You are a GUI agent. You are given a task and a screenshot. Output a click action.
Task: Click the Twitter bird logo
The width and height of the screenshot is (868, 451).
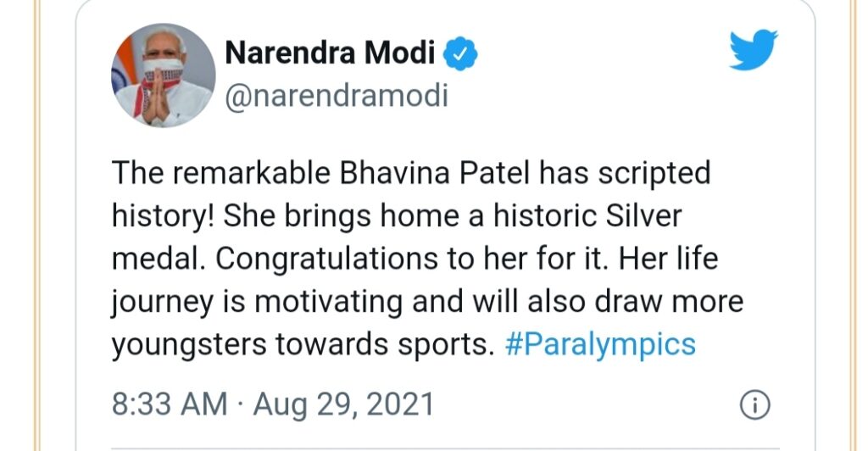(x=754, y=50)
